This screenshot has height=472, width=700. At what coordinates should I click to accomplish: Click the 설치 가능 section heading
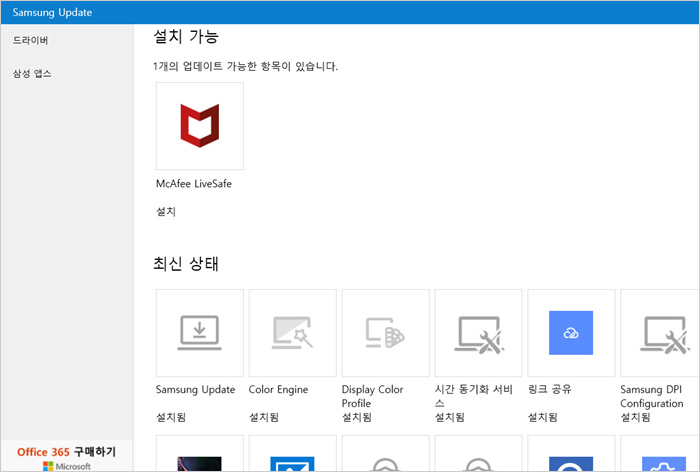point(186,36)
